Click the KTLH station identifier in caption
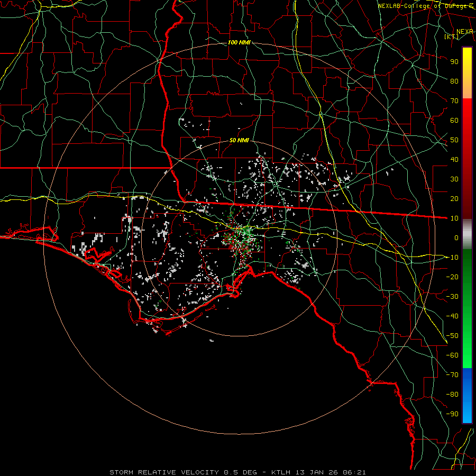This screenshot has height=476, width=476. pos(282,472)
